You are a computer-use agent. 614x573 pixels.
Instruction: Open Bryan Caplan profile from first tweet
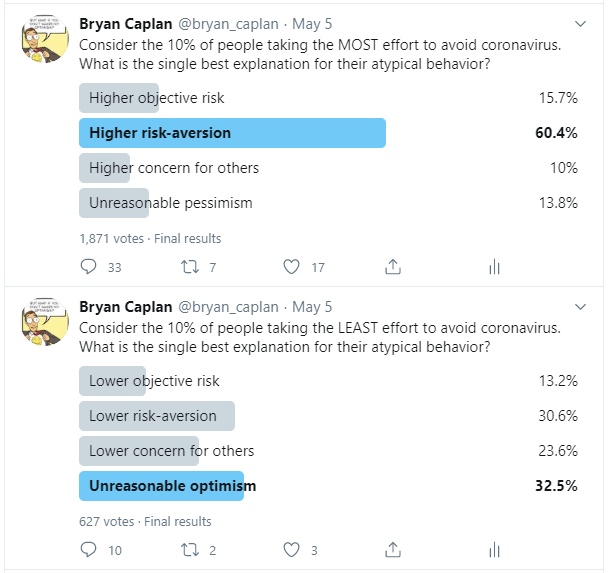[126, 24]
